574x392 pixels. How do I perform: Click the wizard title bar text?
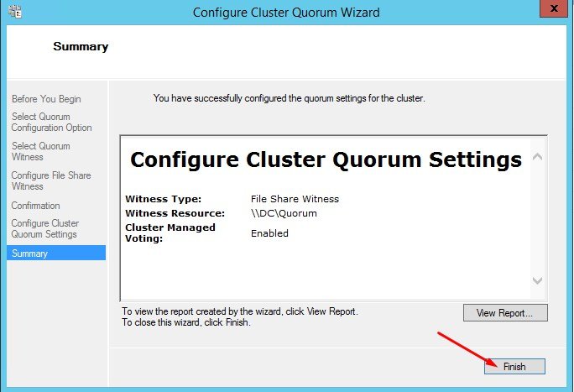point(286,13)
